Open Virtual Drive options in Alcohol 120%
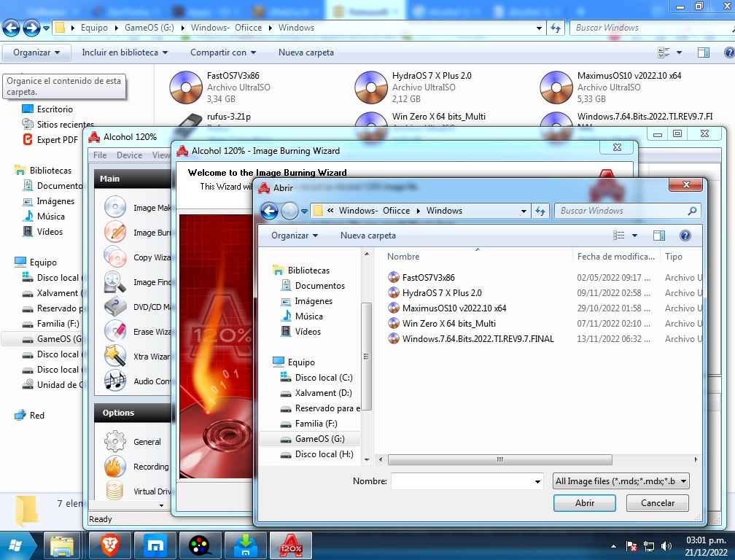 (137, 491)
